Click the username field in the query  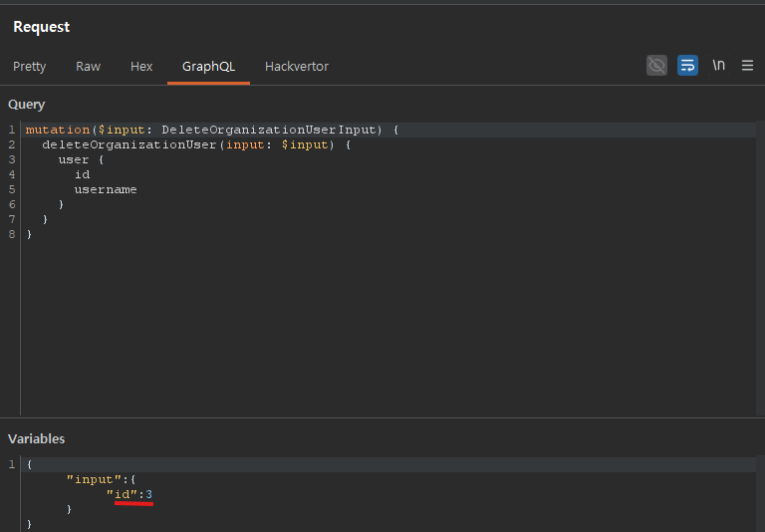(x=106, y=190)
